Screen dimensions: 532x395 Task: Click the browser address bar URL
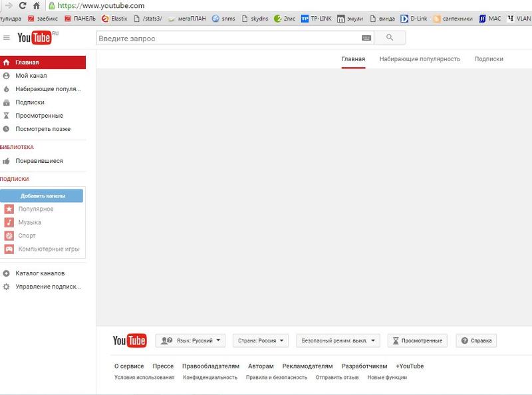[x=101, y=6]
